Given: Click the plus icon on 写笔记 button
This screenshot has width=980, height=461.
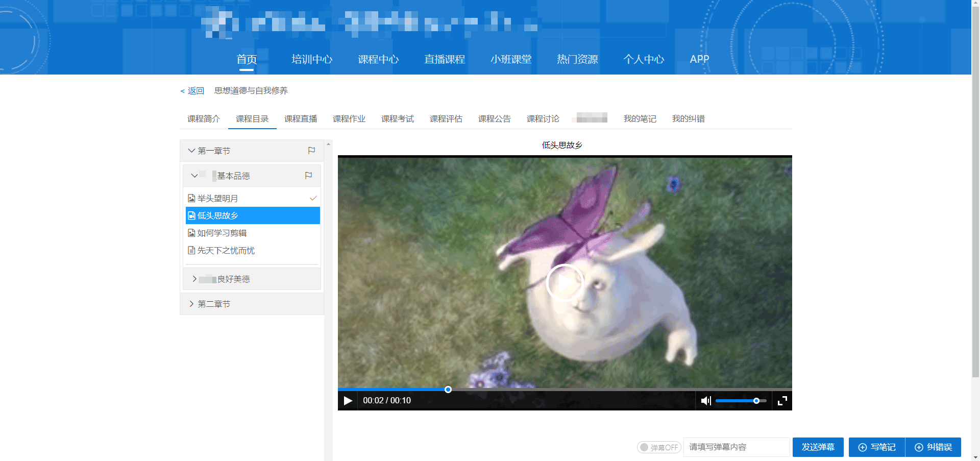Looking at the screenshot, I should [863, 447].
